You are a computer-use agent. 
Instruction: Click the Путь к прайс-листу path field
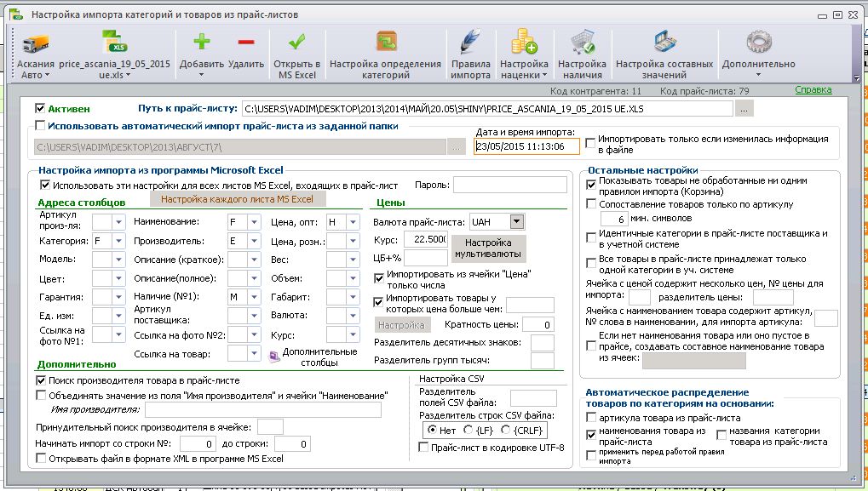(x=487, y=109)
